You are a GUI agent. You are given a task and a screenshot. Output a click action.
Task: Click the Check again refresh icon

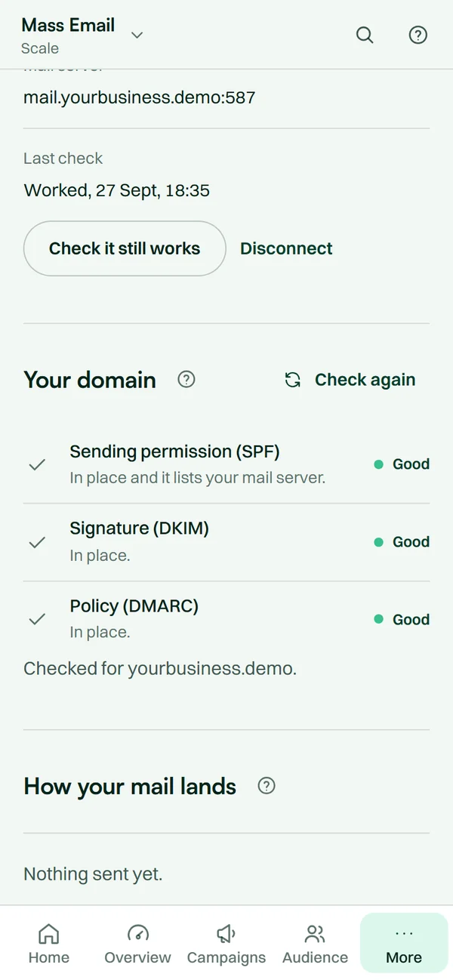click(293, 380)
